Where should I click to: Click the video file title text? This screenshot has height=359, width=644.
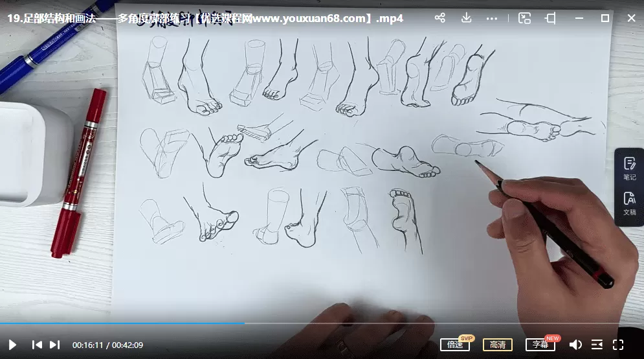(x=205, y=18)
